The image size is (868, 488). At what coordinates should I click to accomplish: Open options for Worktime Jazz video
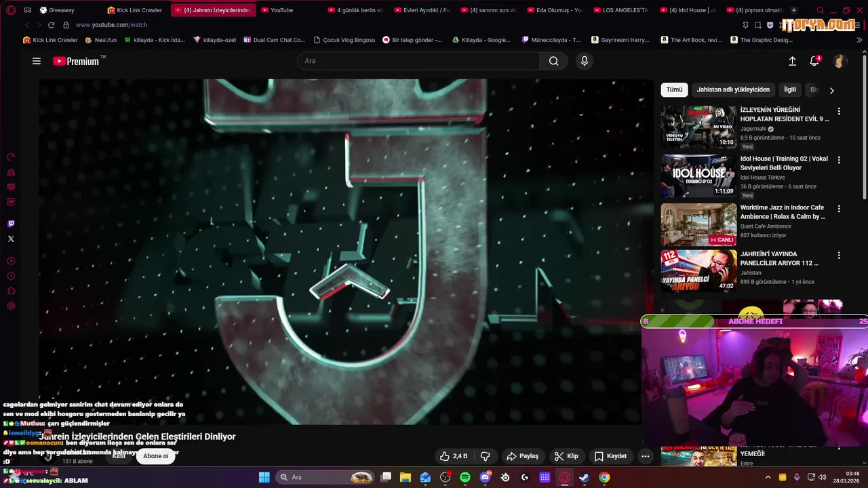click(x=839, y=209)
